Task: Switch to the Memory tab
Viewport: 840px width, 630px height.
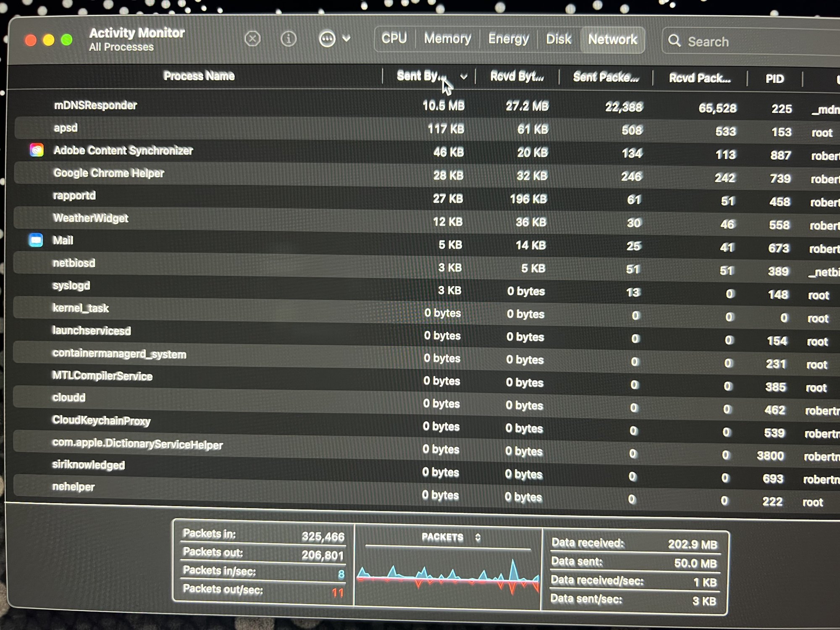Action: [x=447, y=39]
